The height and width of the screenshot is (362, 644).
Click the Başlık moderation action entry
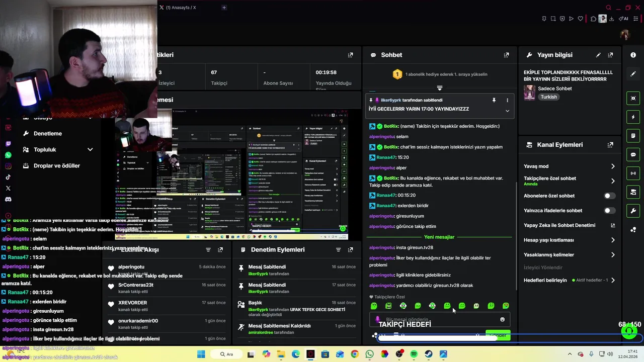point(297,309)
